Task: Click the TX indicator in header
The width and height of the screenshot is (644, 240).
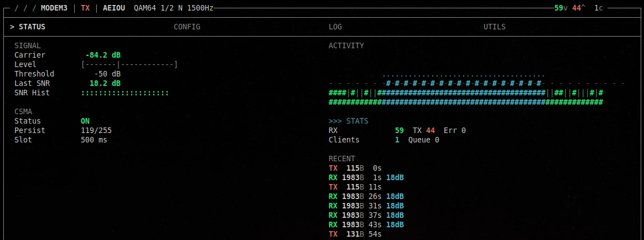Action: (85, 8)
